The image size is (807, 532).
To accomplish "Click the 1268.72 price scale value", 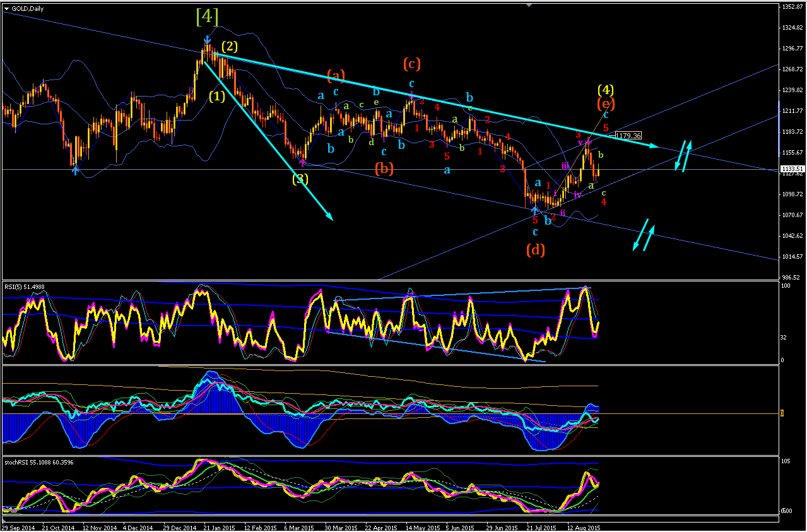I will click(791, 69).
